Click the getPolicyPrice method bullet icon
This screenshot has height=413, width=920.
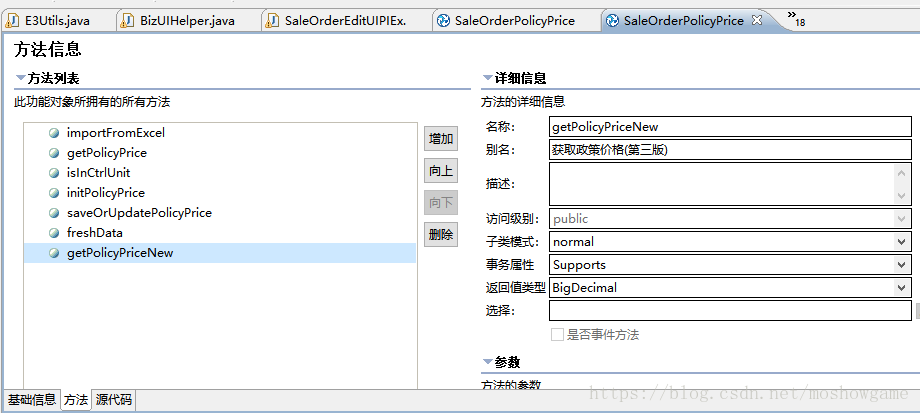tap(55, 153)
